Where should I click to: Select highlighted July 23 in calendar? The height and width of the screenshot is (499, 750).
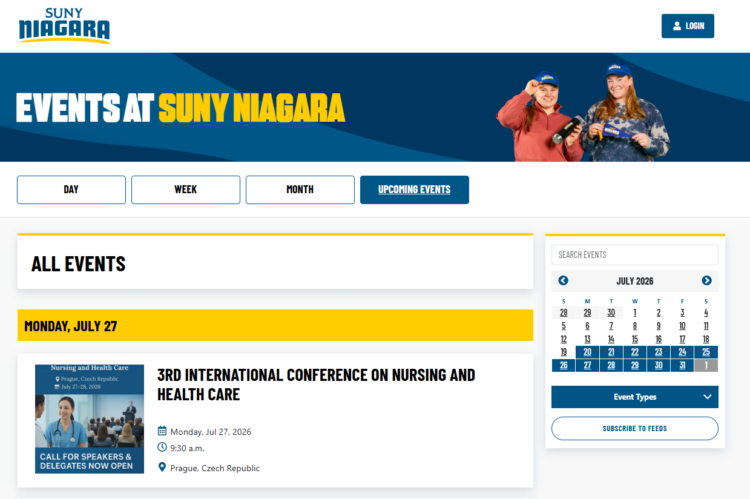(659, 352)
